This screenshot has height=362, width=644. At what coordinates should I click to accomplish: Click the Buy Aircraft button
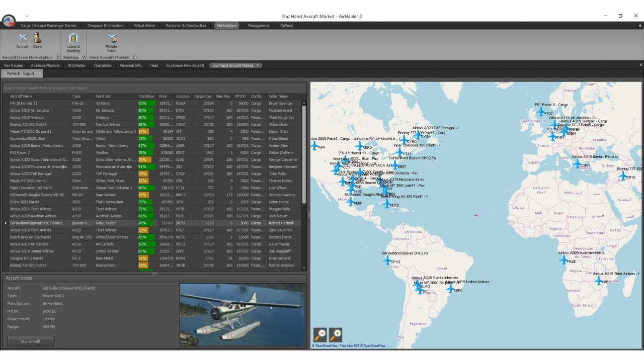[30, 341]
